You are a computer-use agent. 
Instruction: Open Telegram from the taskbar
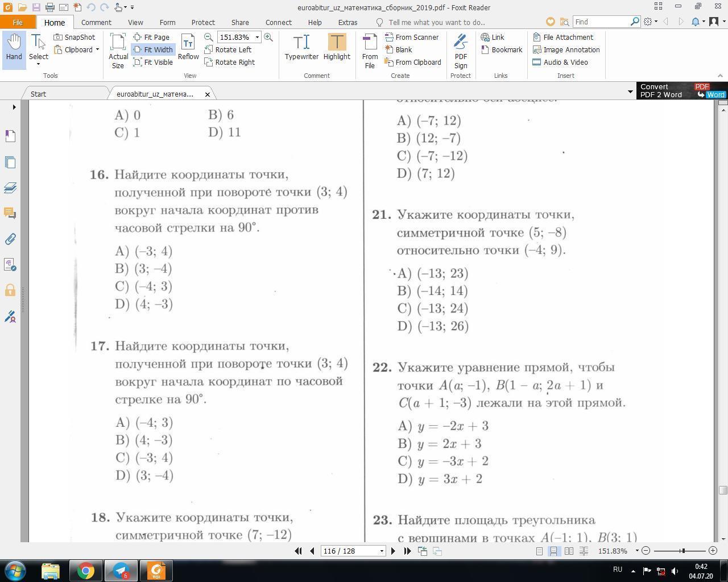pos(121,570)
